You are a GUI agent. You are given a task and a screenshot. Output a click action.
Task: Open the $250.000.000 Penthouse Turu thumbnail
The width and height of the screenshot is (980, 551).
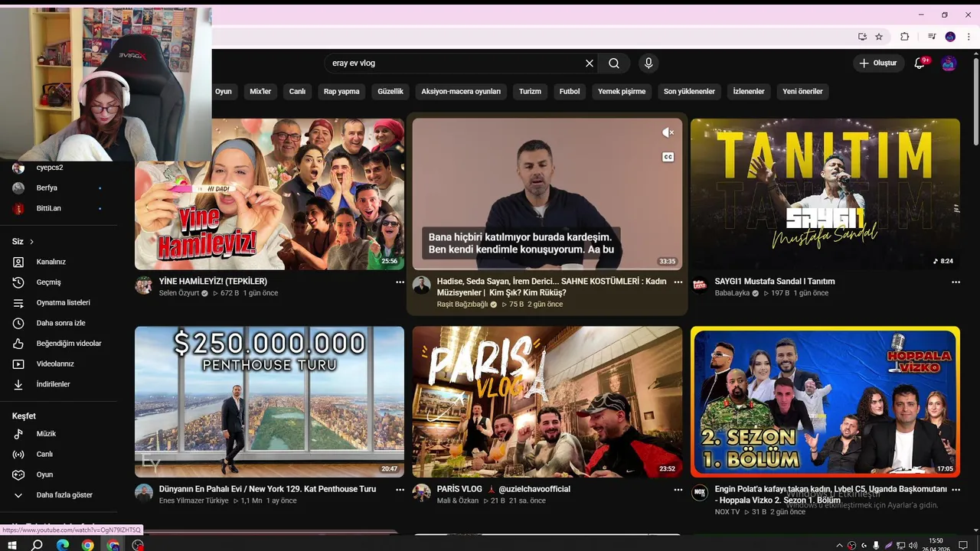click(x=269, y=402)
